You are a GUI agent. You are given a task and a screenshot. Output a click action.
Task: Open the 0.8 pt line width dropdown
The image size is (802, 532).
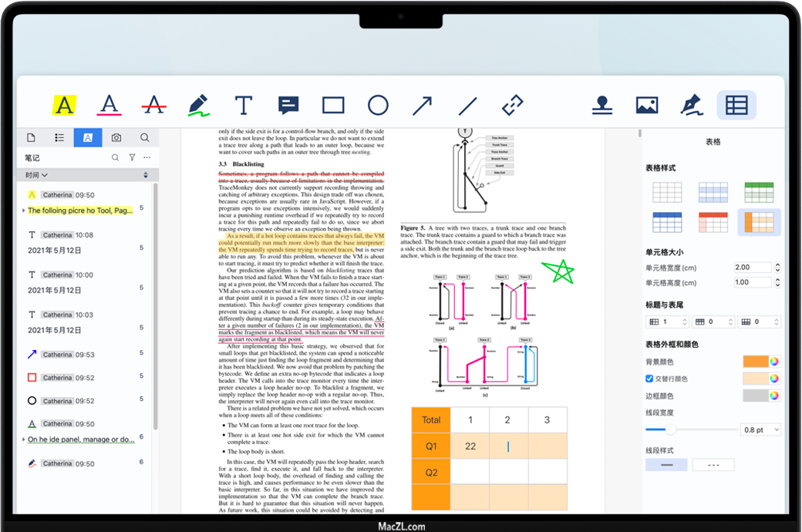point(760,429)
